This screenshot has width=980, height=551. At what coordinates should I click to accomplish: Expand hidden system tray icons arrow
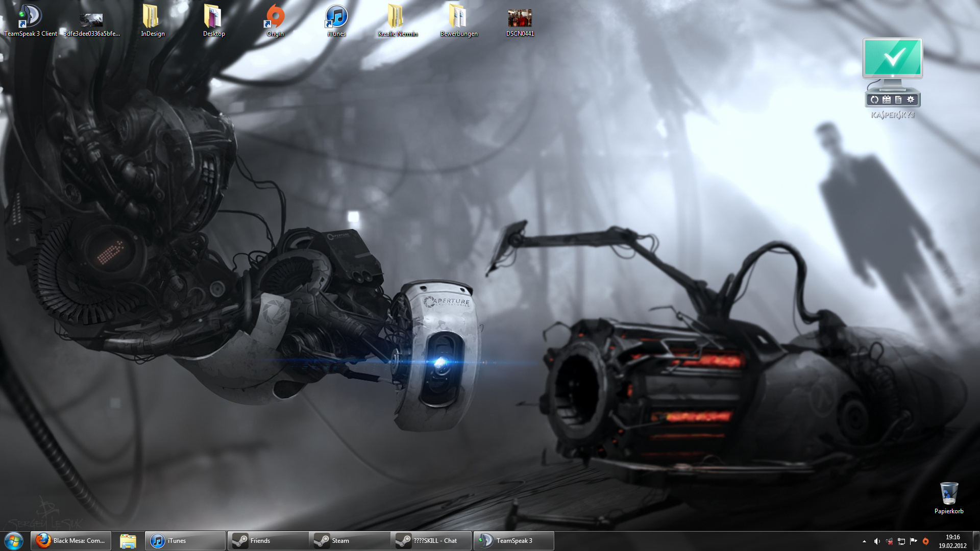tap(864, 541)
